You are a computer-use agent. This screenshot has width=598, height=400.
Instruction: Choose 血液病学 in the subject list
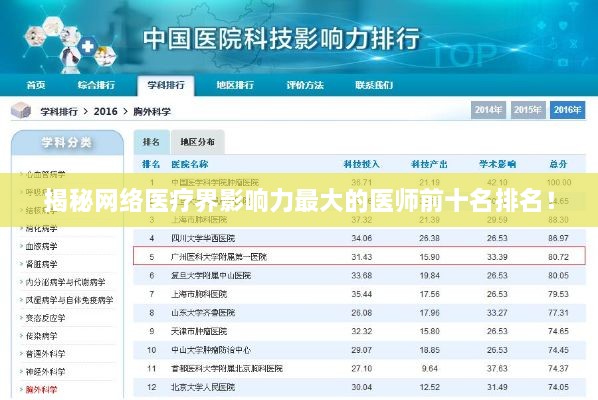pos(41,246)
